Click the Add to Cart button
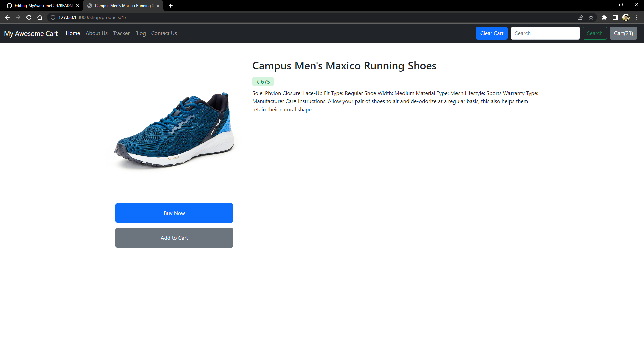 pos(174,238)
